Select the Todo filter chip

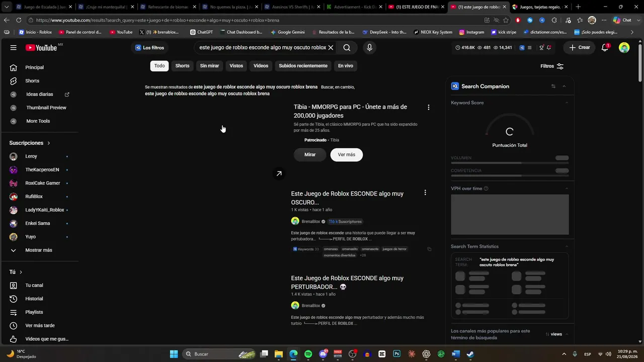pos(159,66)
